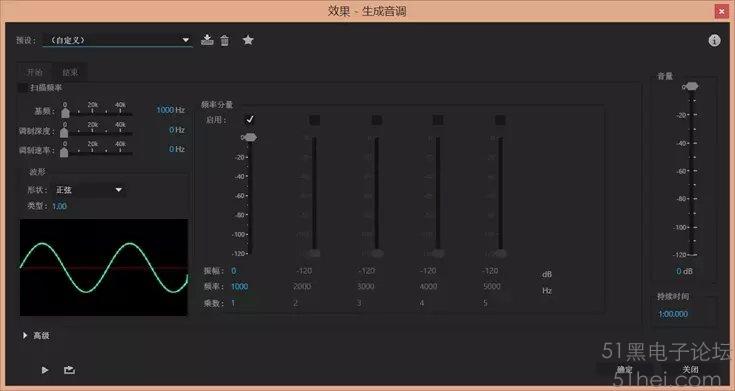
Task: Click the 音量 volume slider handle
Action: [691, 86]
